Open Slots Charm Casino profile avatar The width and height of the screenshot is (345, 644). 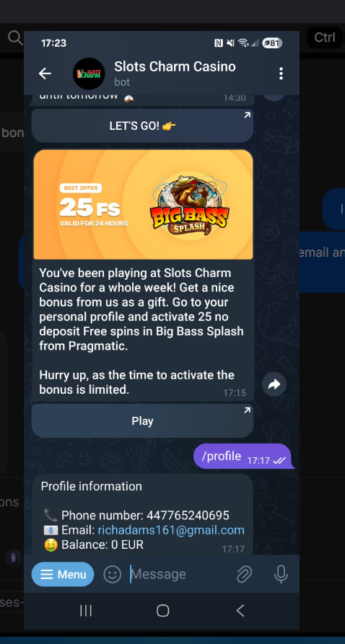point(89,74)
